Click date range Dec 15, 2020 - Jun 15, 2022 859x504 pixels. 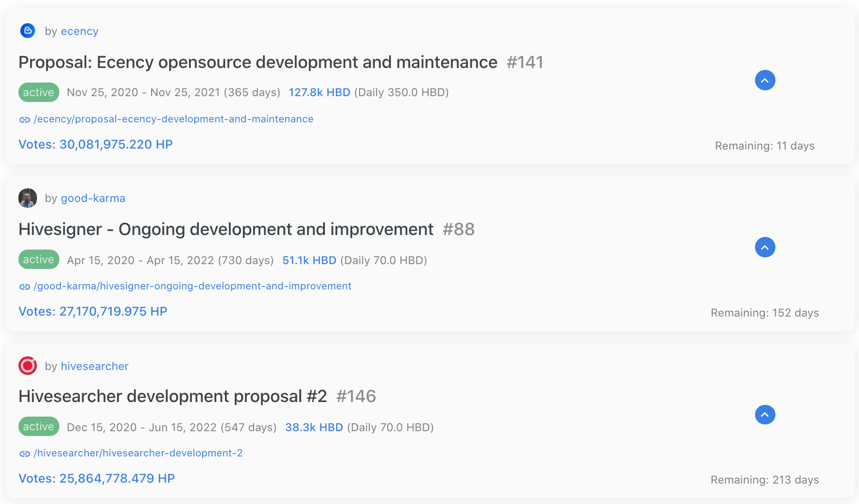[141, 427]
